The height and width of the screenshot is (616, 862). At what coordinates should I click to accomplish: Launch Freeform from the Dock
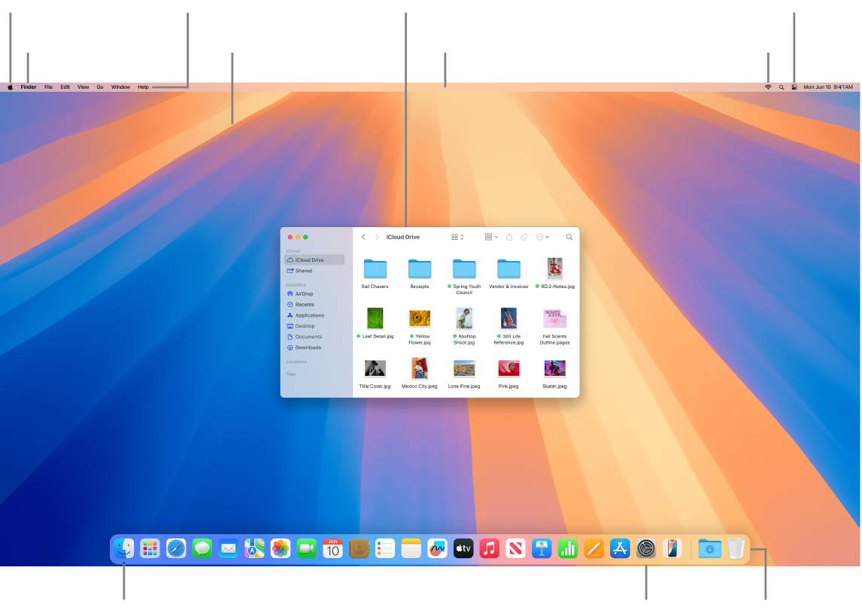coord(437,548)
